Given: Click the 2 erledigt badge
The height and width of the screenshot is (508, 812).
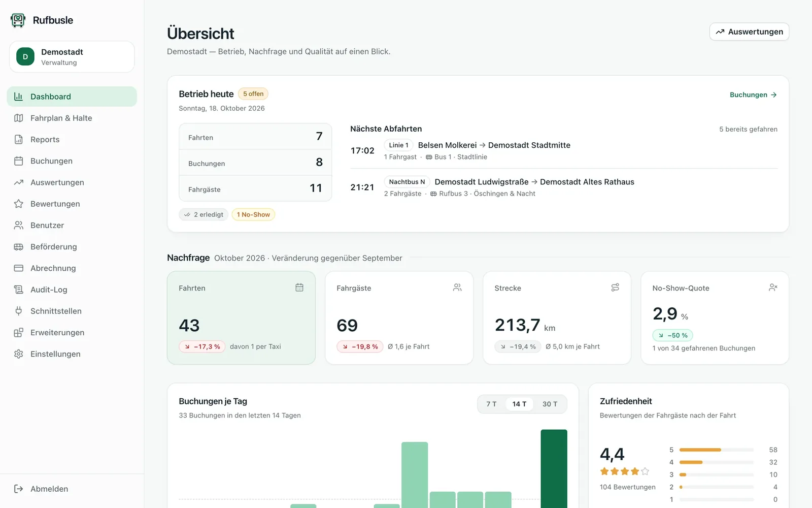Looking at the screenshot, I should [204, 214].
